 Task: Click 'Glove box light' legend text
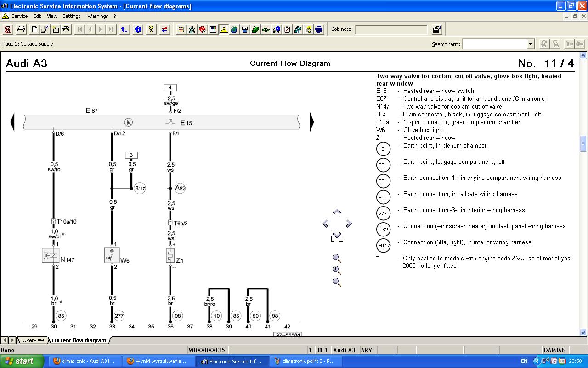pos(423,130)
